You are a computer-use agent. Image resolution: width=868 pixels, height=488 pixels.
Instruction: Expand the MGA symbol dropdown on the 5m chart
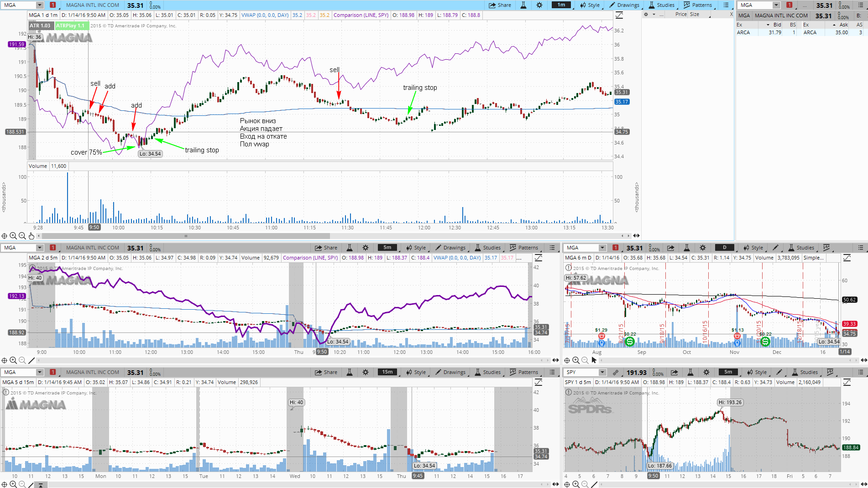coord(40,248)
